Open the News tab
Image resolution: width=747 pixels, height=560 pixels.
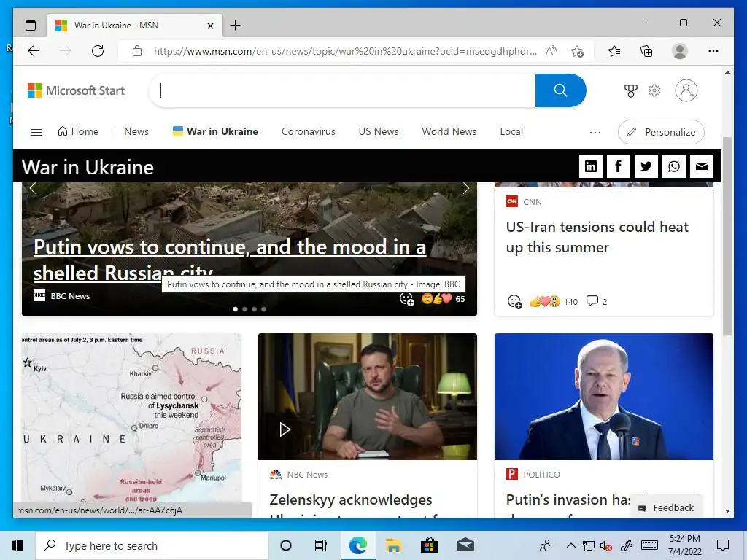pyautogui.click(x=136, y=131)
